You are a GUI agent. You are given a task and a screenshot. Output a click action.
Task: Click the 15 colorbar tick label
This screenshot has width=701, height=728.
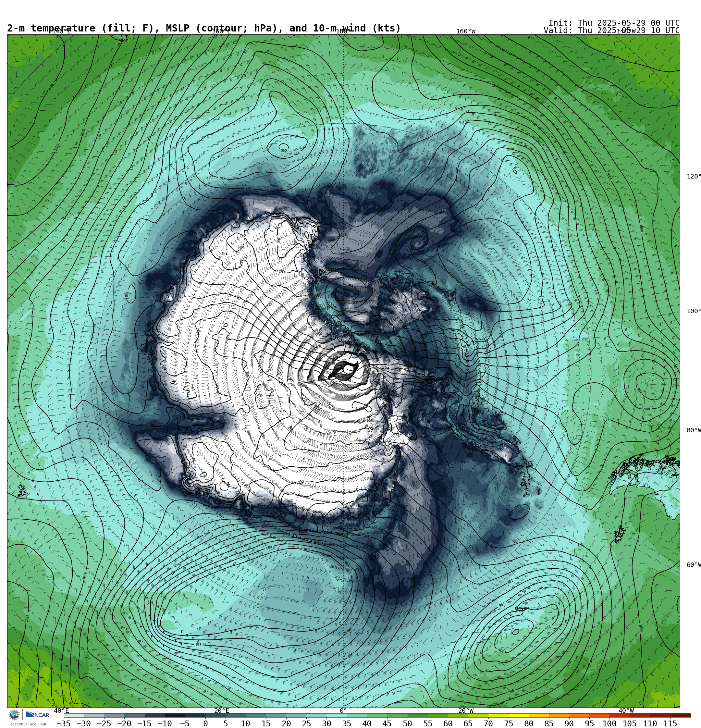[266, 723]
